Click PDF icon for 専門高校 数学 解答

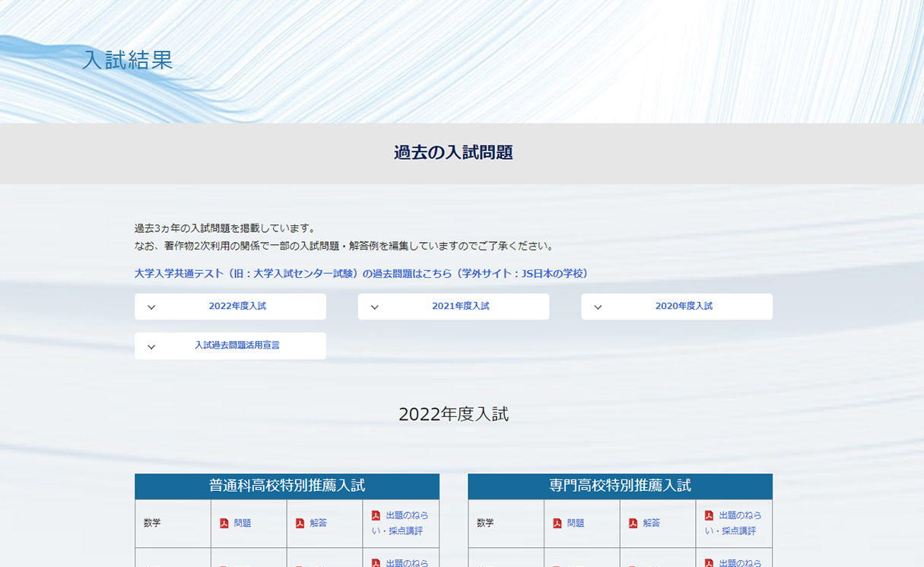pos(633,524)
